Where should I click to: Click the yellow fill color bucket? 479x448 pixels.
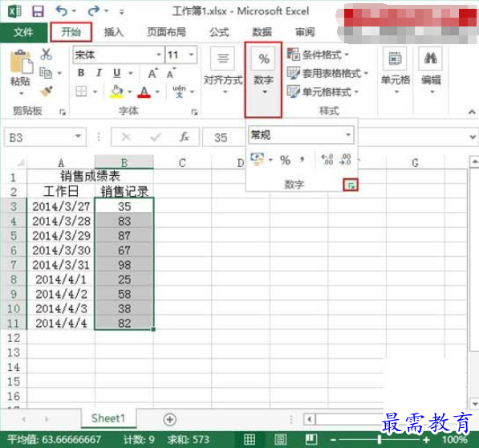point(117,92)
